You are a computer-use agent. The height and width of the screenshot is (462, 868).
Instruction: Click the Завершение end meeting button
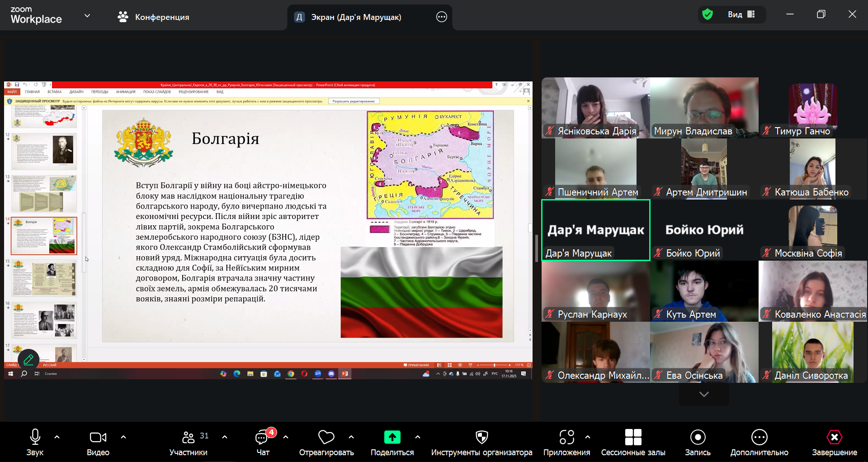click(834, 438)
